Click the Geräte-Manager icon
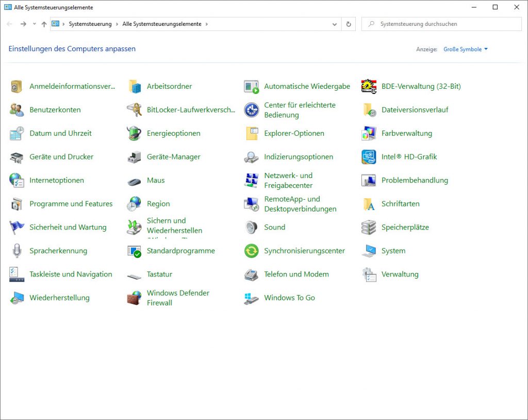Screen dimensions: 528x420 click(134, 157)
